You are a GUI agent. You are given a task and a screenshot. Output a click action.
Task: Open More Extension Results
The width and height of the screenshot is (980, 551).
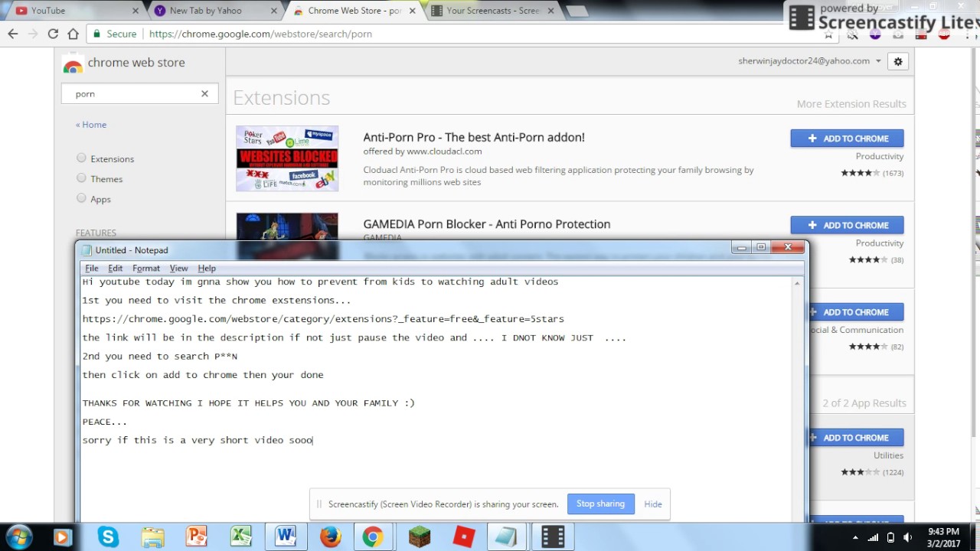(x=851, y=104)
